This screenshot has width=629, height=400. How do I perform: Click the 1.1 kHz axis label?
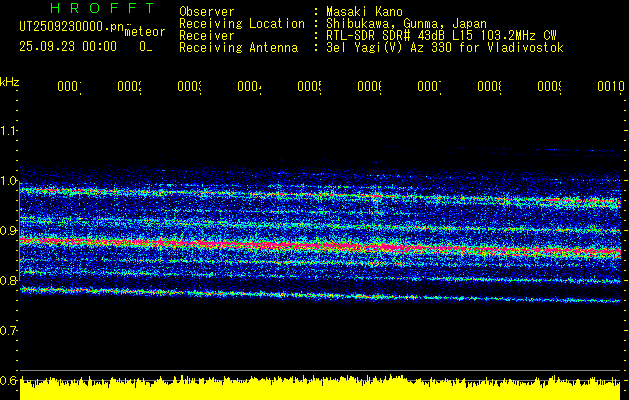tap(8, 130)
